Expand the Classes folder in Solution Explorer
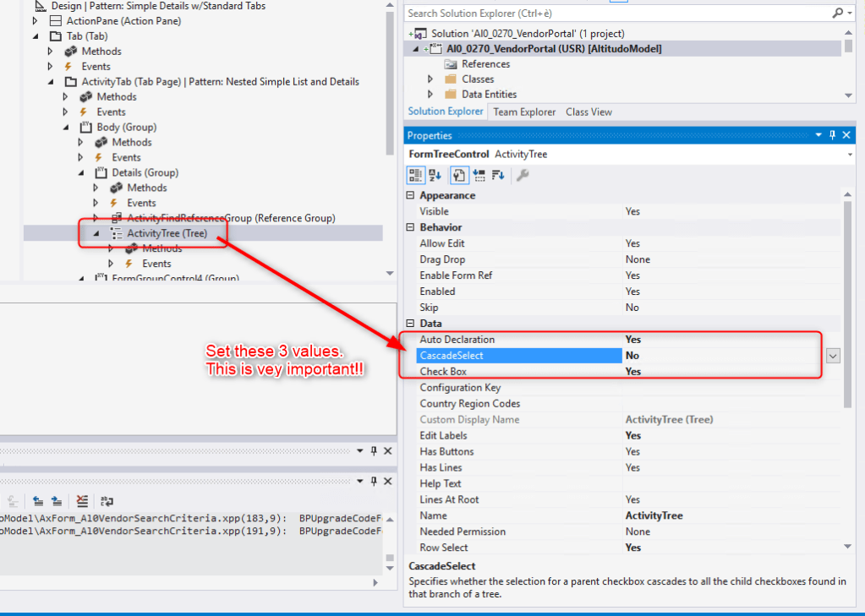Viewport: 865px width, 616px height. click(x=430, y=79)
